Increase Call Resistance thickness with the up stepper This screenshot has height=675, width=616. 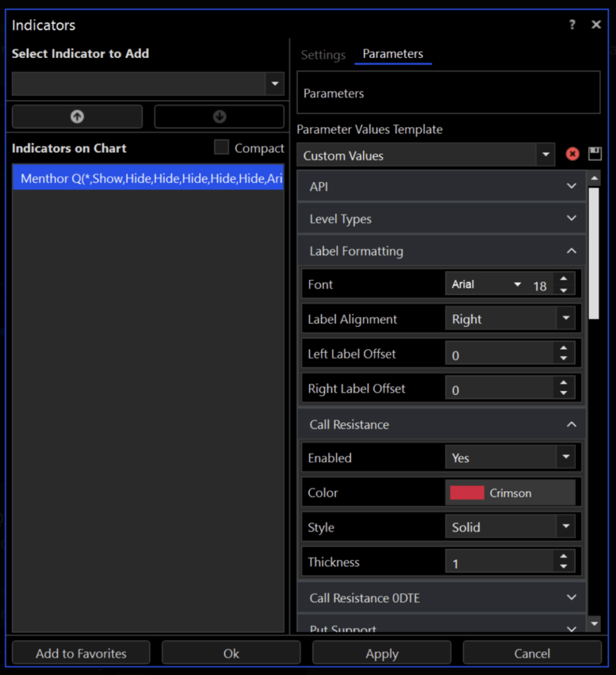tap(563, 557)
